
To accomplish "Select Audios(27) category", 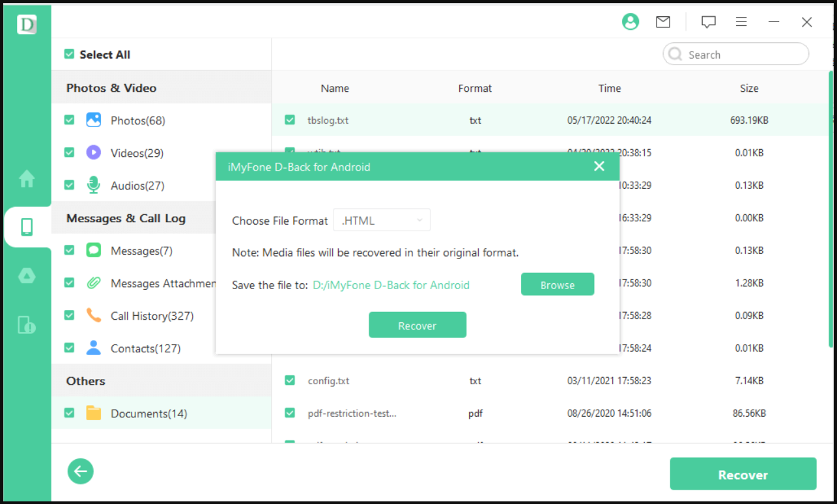I will coord(137,186).
